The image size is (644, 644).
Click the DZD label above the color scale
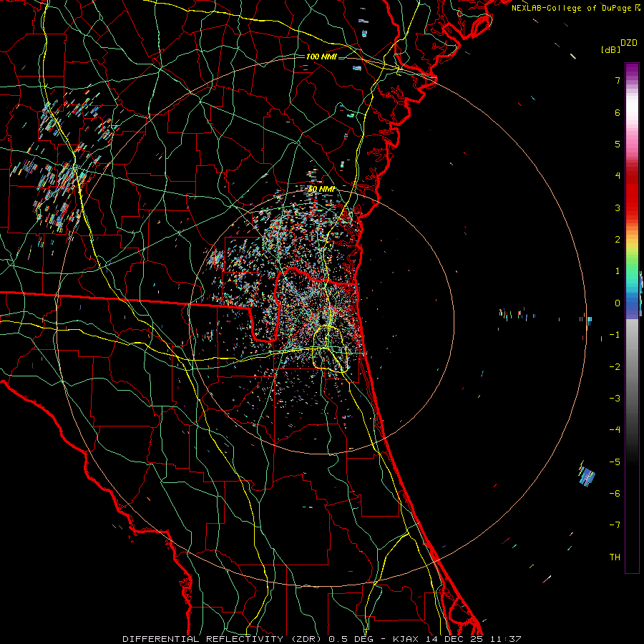[629, 43]
